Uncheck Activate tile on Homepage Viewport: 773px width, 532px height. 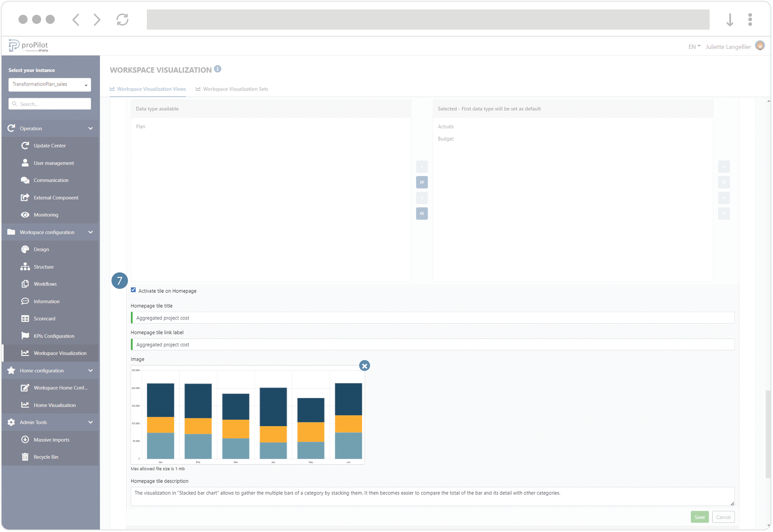[x=133, y=290]
